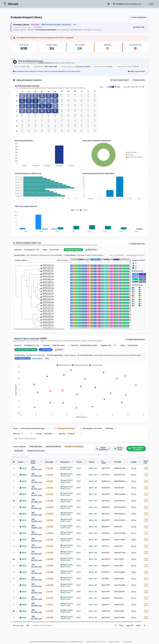The height and width of the screenshot is (644, 159).
Task: Click the Min Reads input field
Action: pyautogui.click(x=119, y=429)
